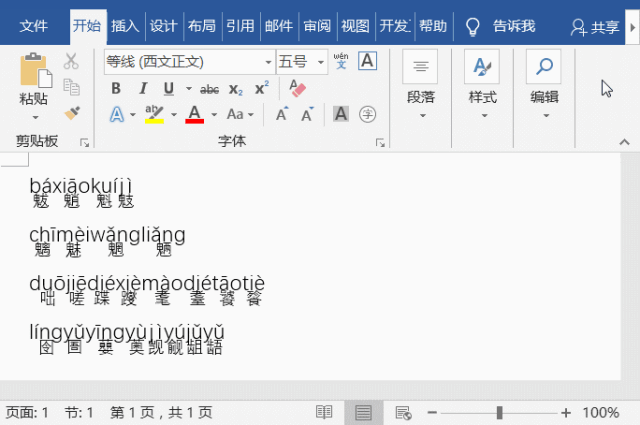Toggle italic formatting
This screenshot has width=640, height=425.
141,89
